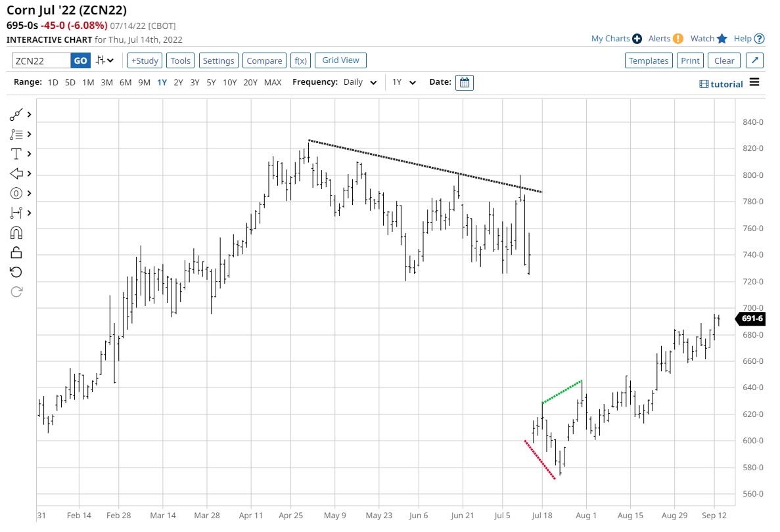780x532 pixels.
Task: Select the 10Y range
Action: [229, 83]
